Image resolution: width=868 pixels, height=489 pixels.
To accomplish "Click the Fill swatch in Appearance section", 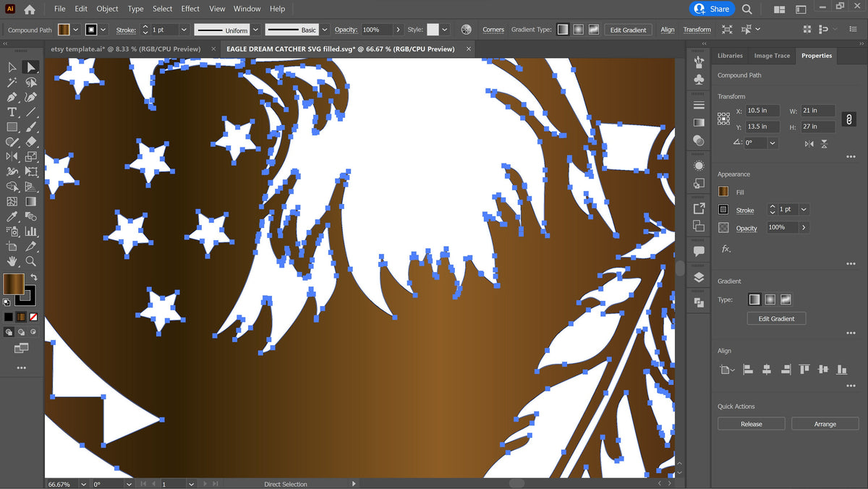I will pos(723,192).
